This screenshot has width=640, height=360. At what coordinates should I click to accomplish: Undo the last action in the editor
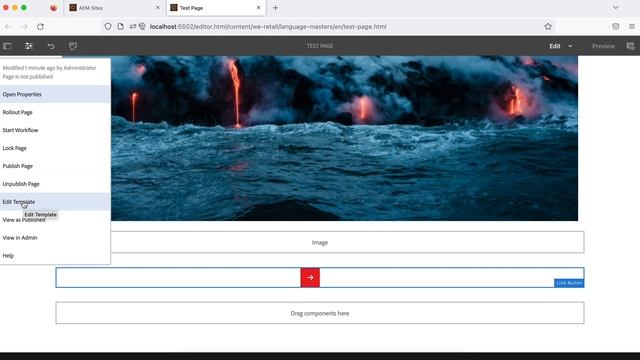tap(51, 46)
